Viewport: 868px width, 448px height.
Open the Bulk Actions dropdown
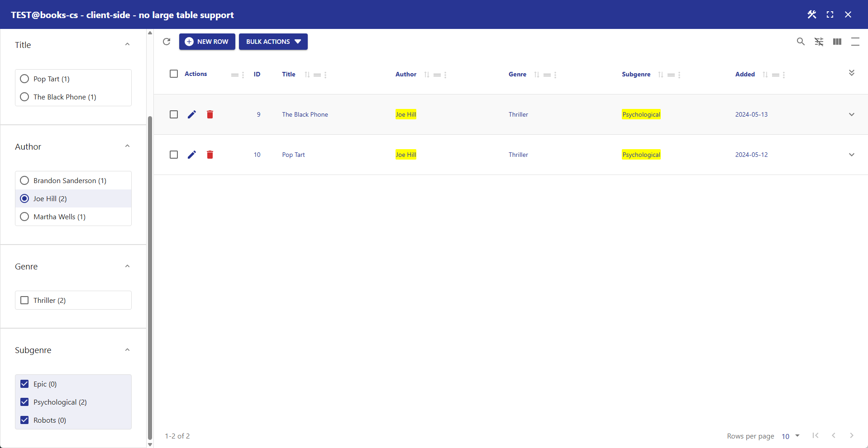[x=273, y=42]
